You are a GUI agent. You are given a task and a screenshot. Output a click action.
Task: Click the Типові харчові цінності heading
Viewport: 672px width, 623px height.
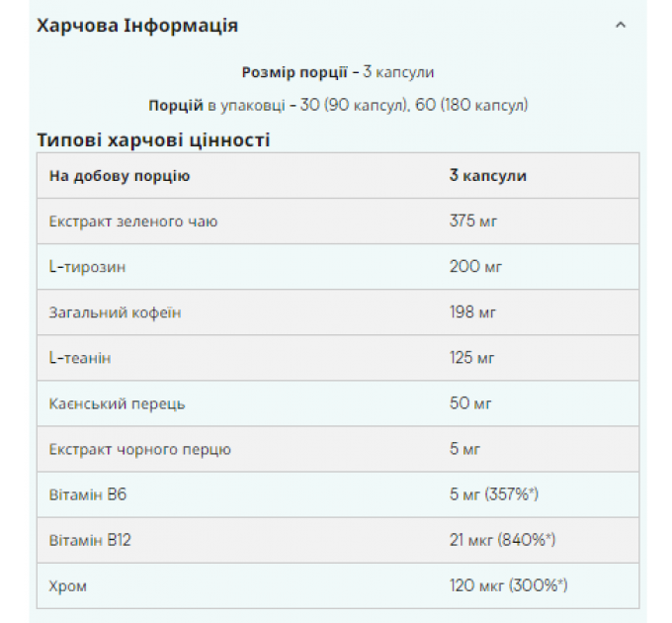[153, 139]
